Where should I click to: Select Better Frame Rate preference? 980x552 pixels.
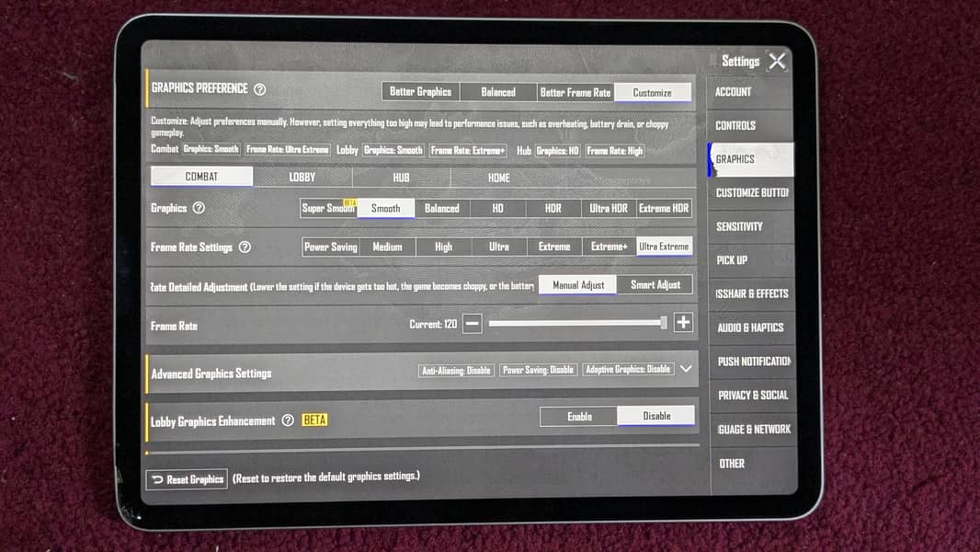click(575, 93)
